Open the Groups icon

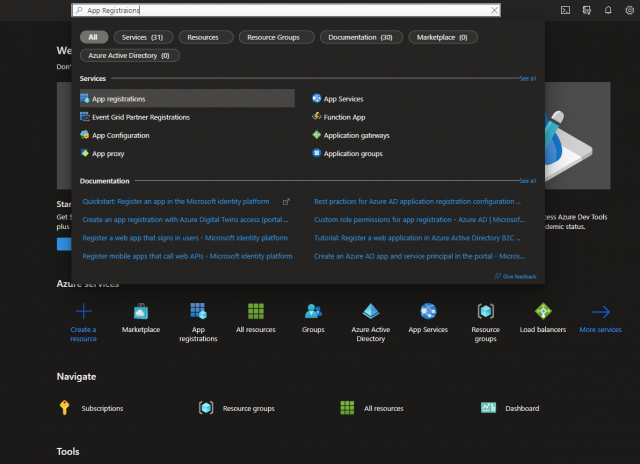pos(313,311)
